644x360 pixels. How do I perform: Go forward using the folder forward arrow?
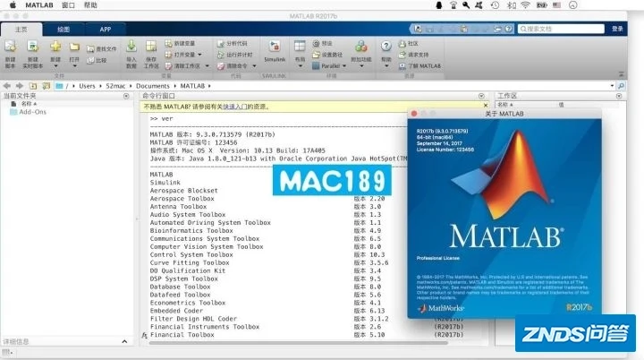pyautogui.click(x=20, y=86)
